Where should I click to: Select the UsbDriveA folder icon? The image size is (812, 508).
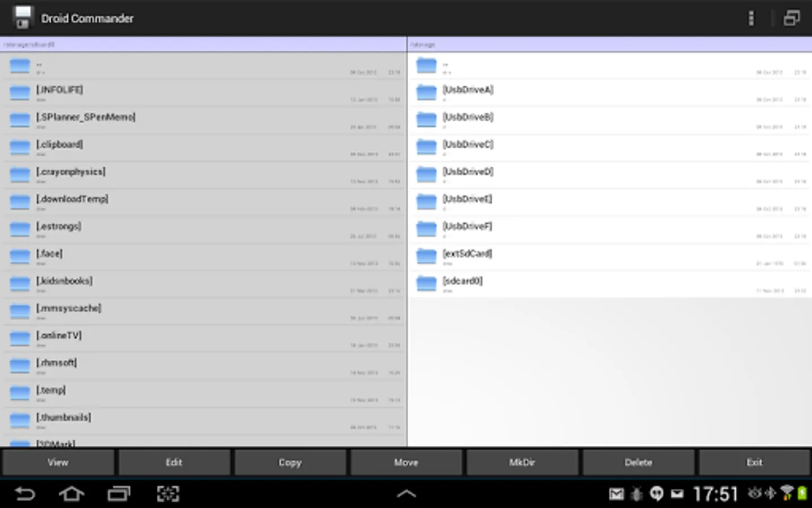click(x=426, y=93)
